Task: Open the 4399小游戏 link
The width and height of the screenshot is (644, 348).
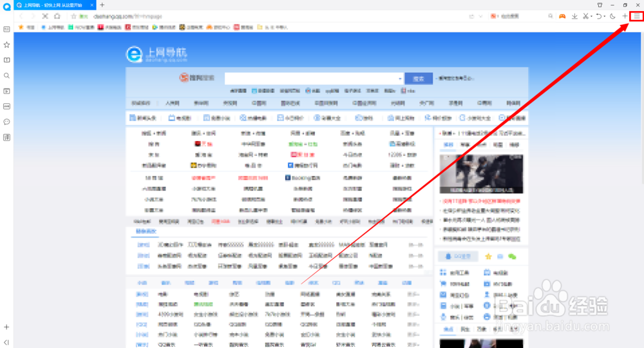Action: pyautogui.click(x=171, y=314)
